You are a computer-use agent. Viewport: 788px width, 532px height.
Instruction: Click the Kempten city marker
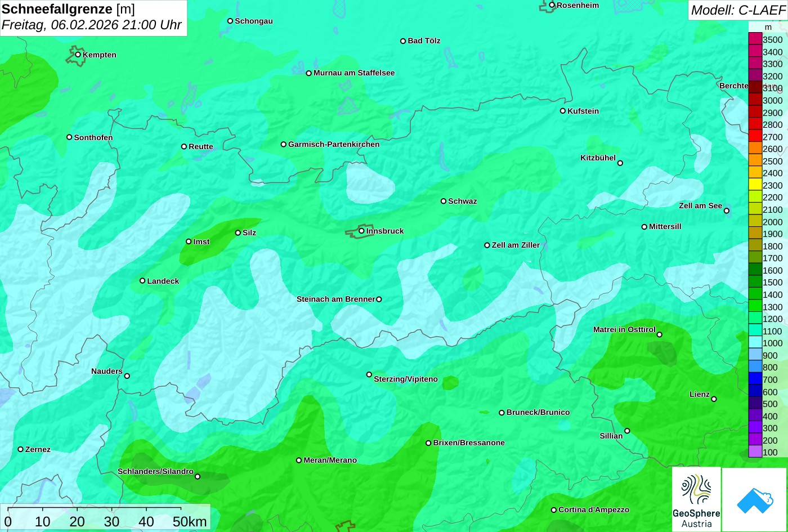78,55
